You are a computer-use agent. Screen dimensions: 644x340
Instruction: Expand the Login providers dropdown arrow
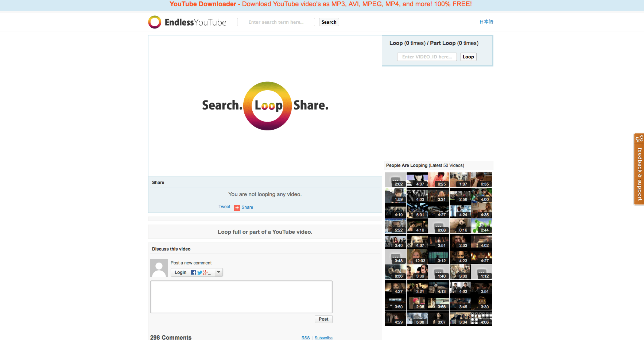[x=218, y=272]
